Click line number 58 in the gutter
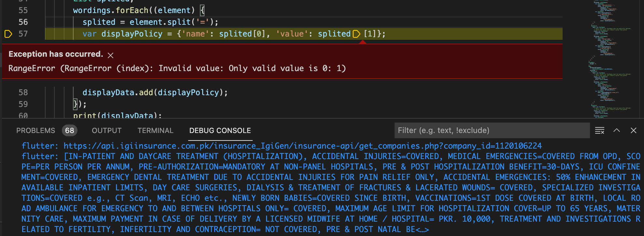This screenshot has width=644, height=236. point(23,93)
